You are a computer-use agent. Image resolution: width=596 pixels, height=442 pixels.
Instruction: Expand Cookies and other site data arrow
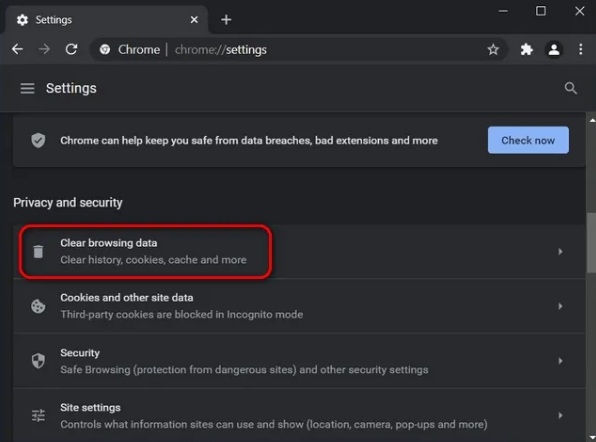[x=560, y=306]
